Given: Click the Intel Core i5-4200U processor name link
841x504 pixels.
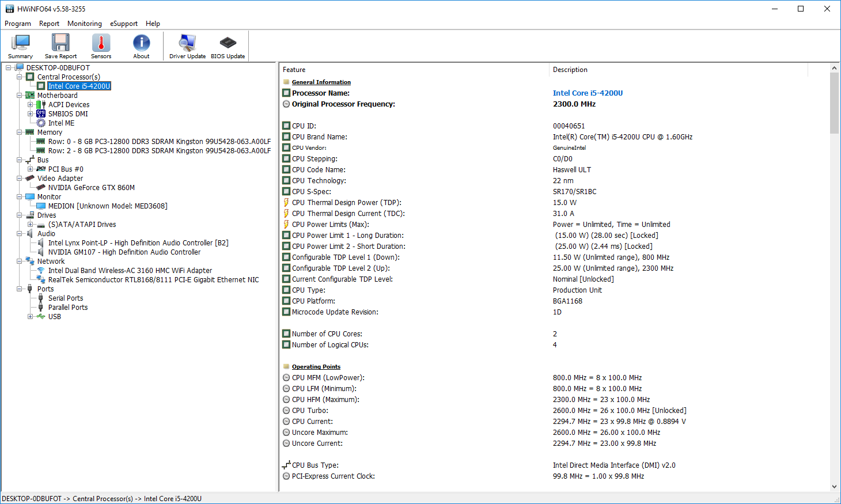Looking at the screenshot, I should click(588, 93).
